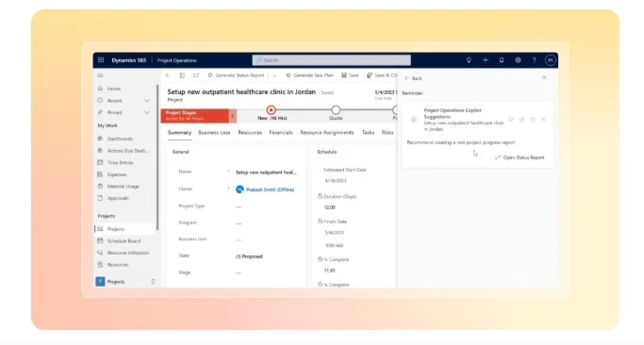Switch to the Business case tab

(214, 133)
